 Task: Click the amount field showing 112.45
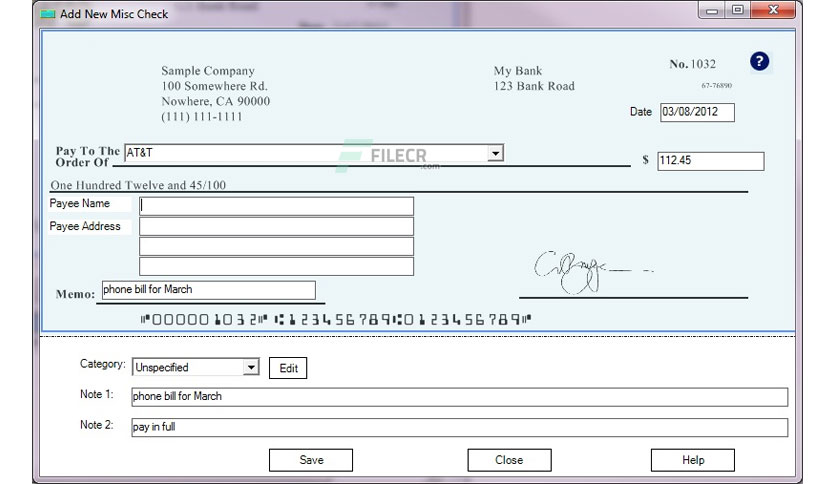click(711, 161)
